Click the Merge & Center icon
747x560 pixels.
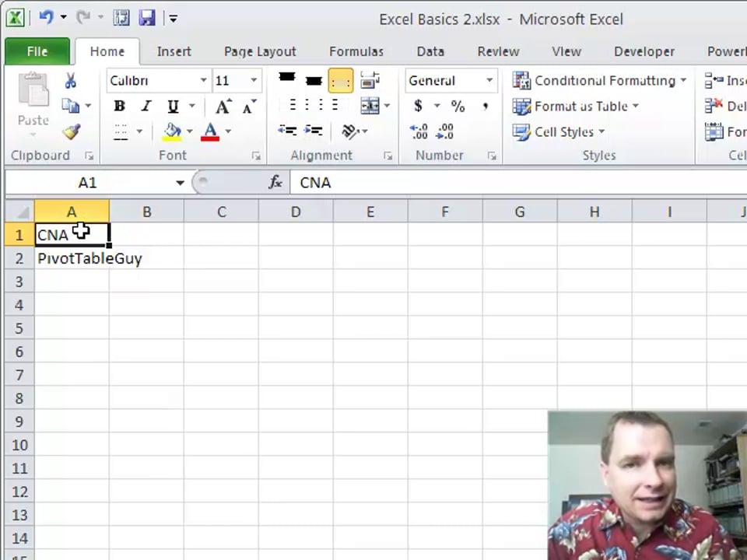click(x=370, y=106)
